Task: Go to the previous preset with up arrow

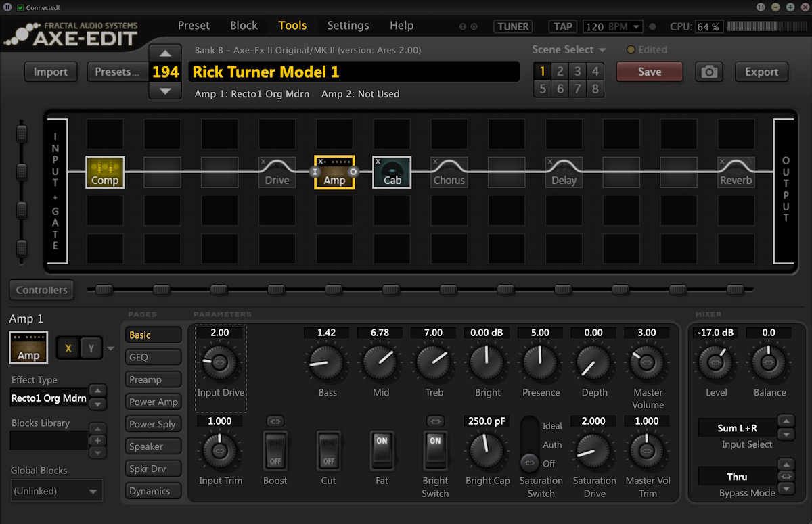Action: (165, 53)
